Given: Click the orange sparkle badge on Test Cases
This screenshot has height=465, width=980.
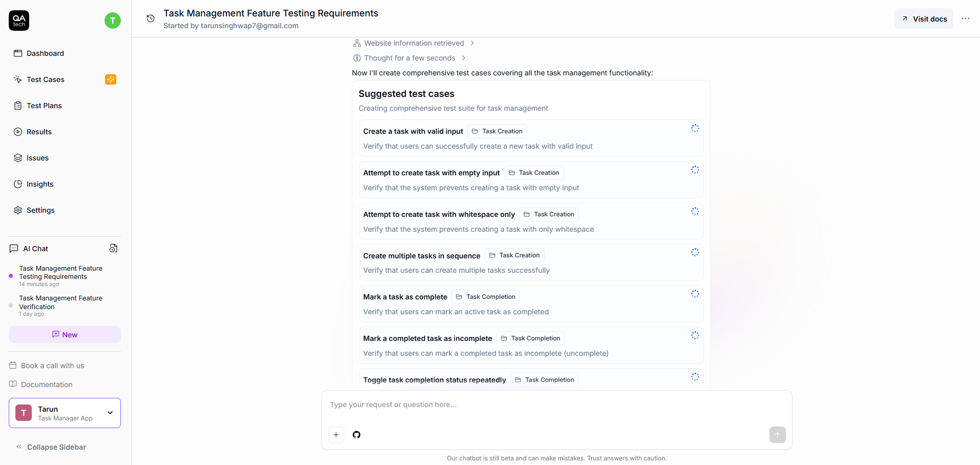Looking at the screenshot, I should [x=111, y=79].
